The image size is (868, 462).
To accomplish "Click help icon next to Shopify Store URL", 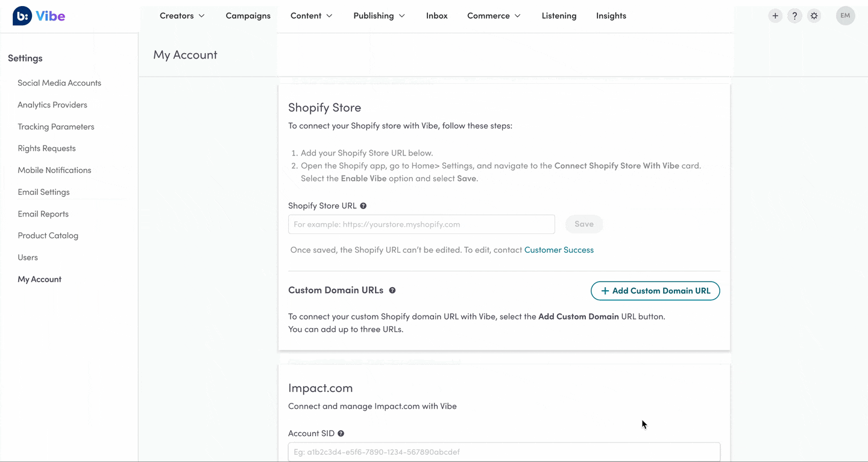I will (x=363, y=206).
